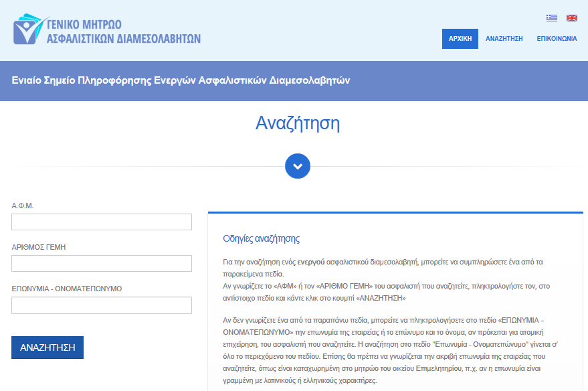The height and width of the screenshot is (391, 588).
Task: Open the ΑΡΧΙΚΗ home tab
Action: click(x=460, y=39)
